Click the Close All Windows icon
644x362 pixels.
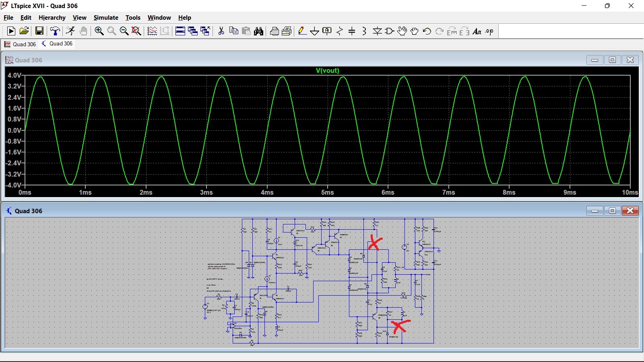[x=205, y=31]
